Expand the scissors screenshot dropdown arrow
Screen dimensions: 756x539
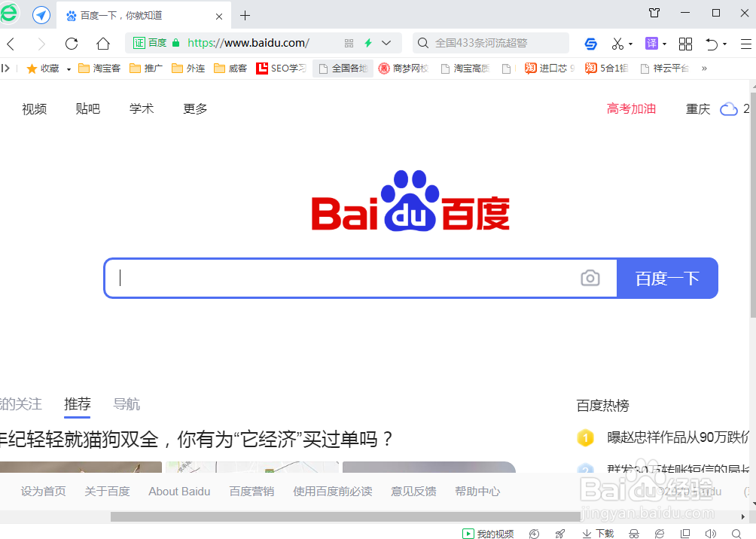coord(631,44)
